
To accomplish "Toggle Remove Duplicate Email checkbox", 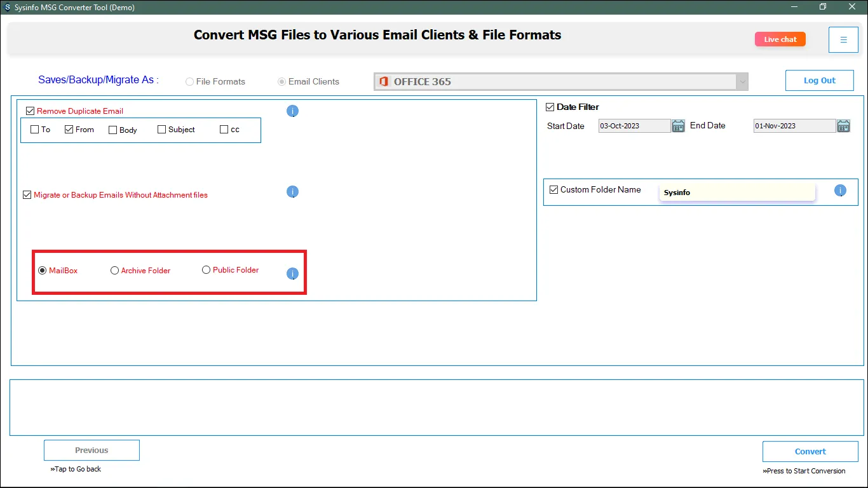I will pyautogui.click(x=31, y=111).
